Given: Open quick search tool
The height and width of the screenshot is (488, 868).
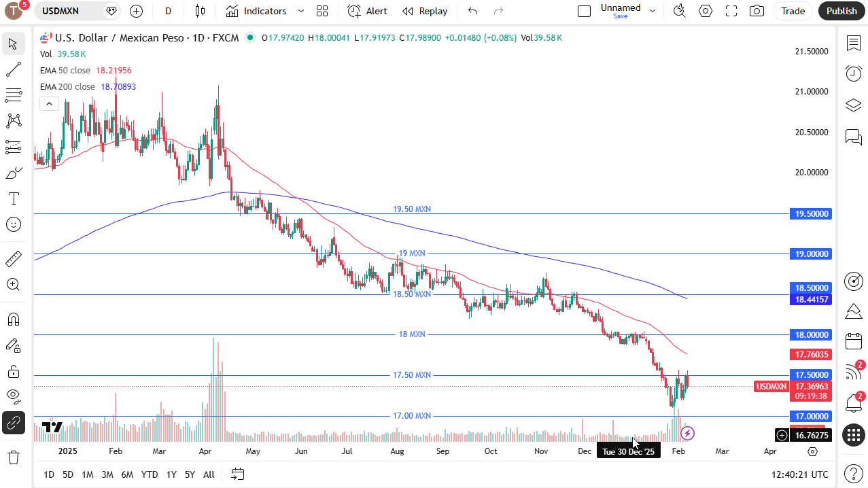Looking at the screenshot, I should click(679, 11).
